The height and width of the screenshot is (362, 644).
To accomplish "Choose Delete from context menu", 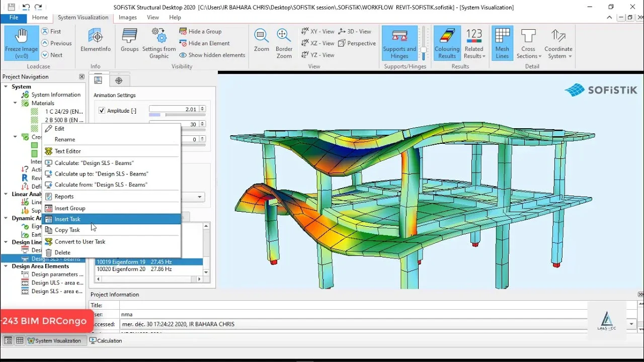I will [x=111, y=252].
